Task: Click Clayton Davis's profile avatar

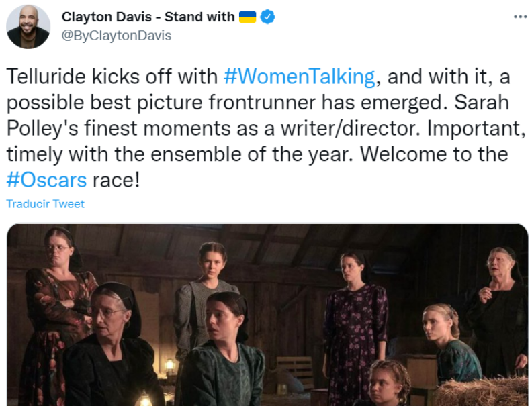Action: click(x=28, y=27)
